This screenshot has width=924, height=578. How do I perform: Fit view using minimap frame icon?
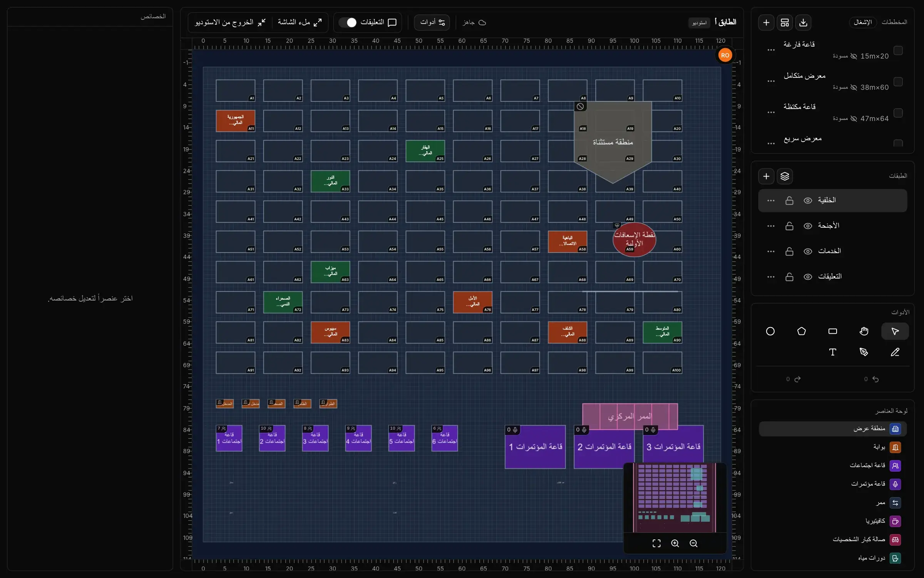point(656,543)
